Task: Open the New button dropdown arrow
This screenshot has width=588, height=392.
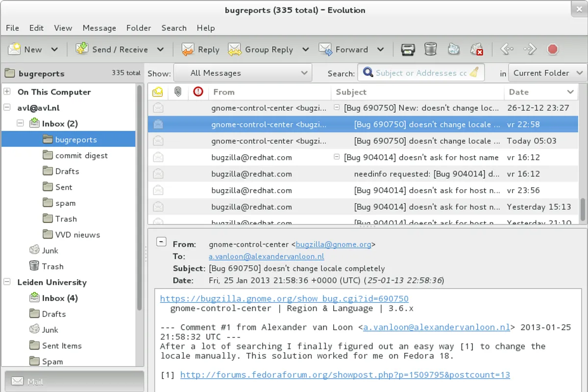Action: (54, 49)
